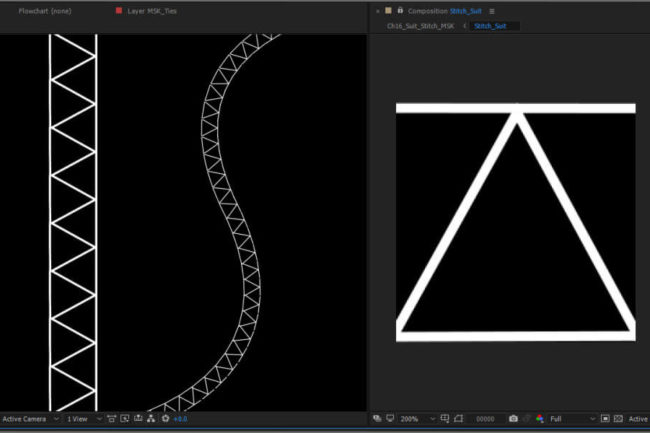
Task: Select the Flowchart (none) tab
Action: coord(48,10)
